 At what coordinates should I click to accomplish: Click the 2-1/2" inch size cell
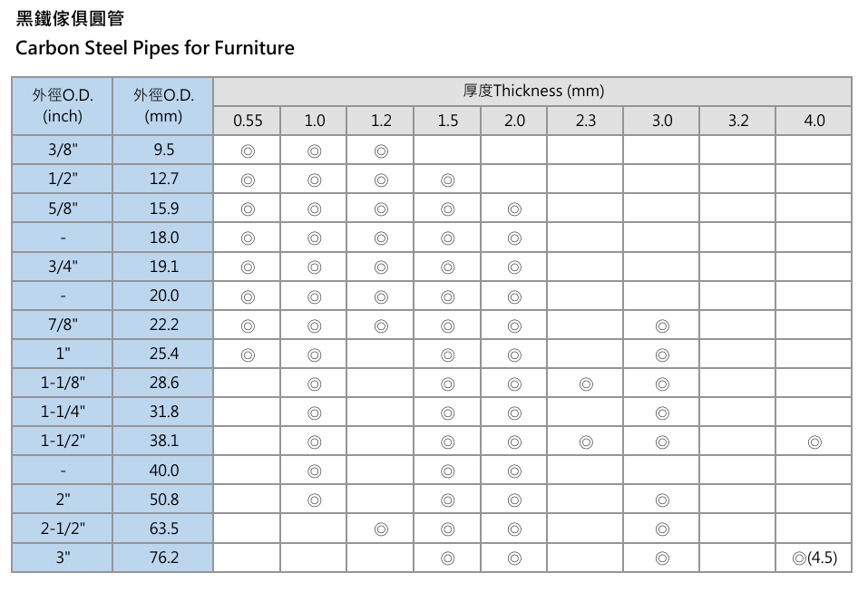point(62,529)
